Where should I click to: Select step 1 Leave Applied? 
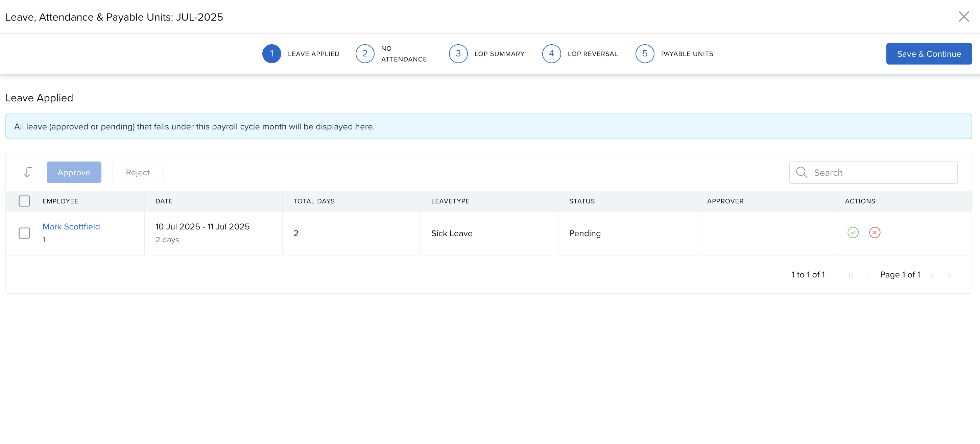pos(272,54)
